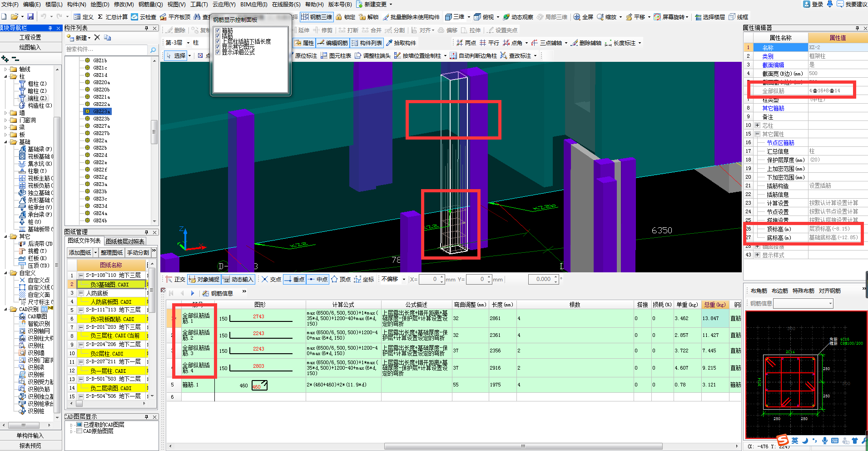
Task: Toggle 顶点 vertex snap
Action: tap(341, 279)
